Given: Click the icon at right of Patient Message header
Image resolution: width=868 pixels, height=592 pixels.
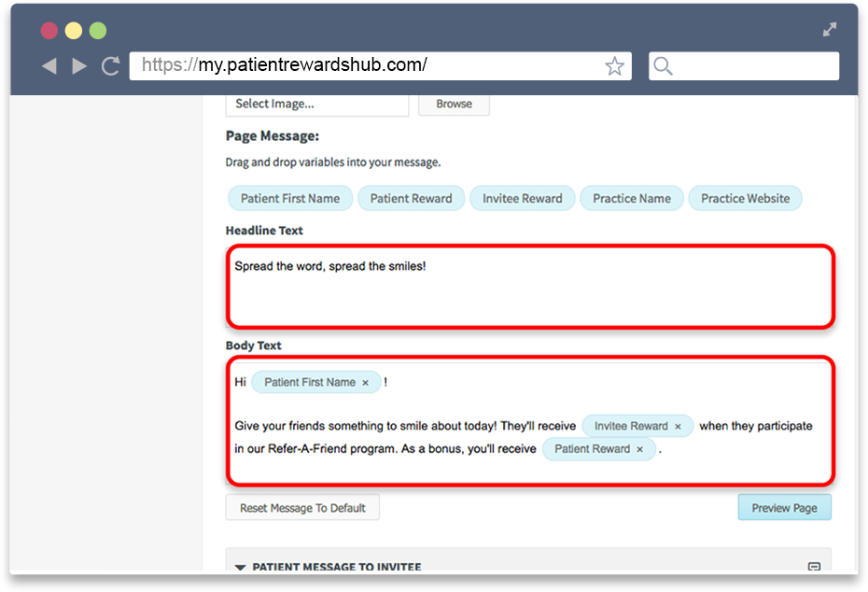Looking at the screenshot, I should click(x=814, y=566).
